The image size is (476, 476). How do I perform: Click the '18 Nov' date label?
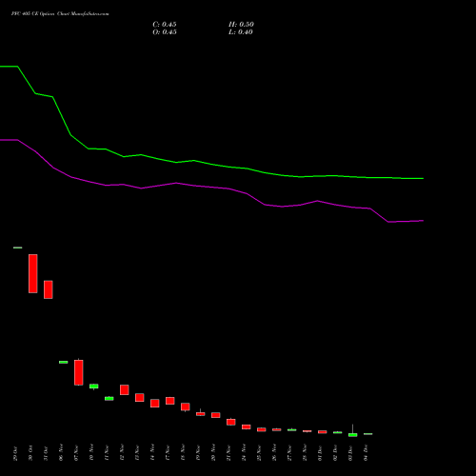tap(183, 453)
